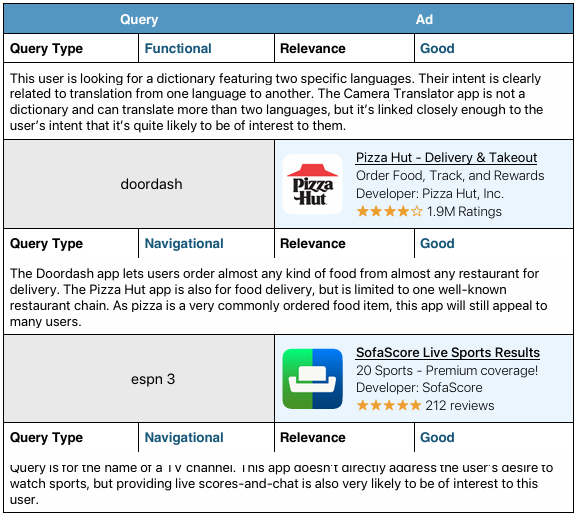
Task: Click the espn 3 query cell
Action: (139, 379)
